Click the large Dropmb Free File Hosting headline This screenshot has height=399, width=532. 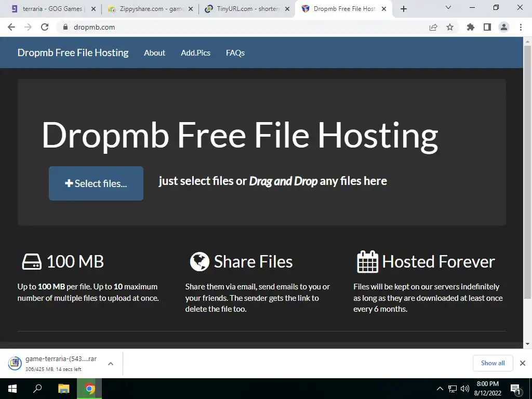[240, 136]
